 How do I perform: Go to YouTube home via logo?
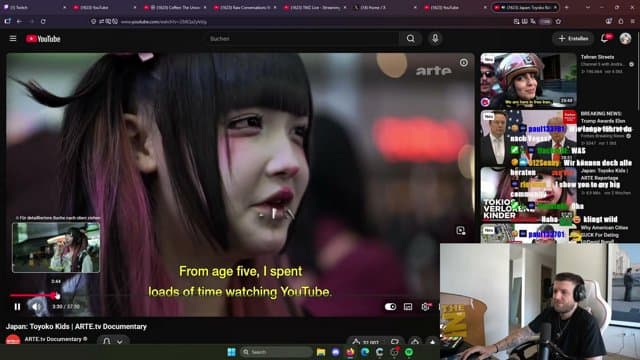pyautogui.click(x=43, y=39)
